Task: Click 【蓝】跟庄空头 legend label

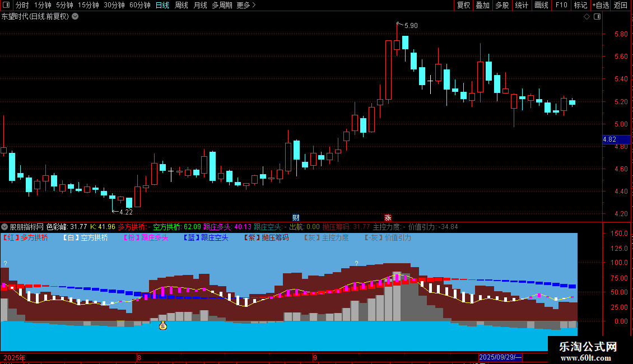Action: click(206, 237)
